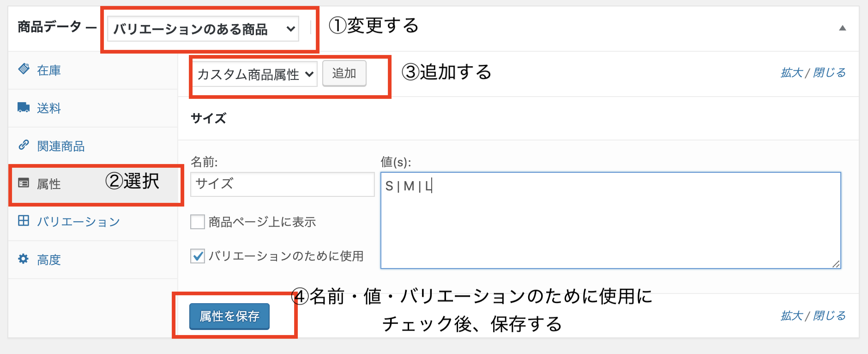The image size is (868, 354).
Task: Open the product type dropdown バリエーションのある商品
Action: (203, 29)
